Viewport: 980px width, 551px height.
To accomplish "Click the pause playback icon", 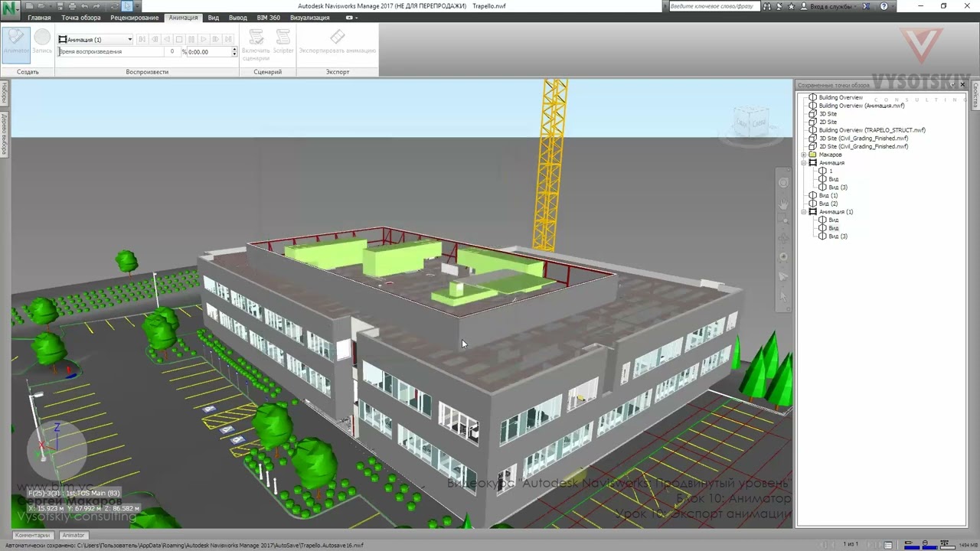I will (191, 39).
